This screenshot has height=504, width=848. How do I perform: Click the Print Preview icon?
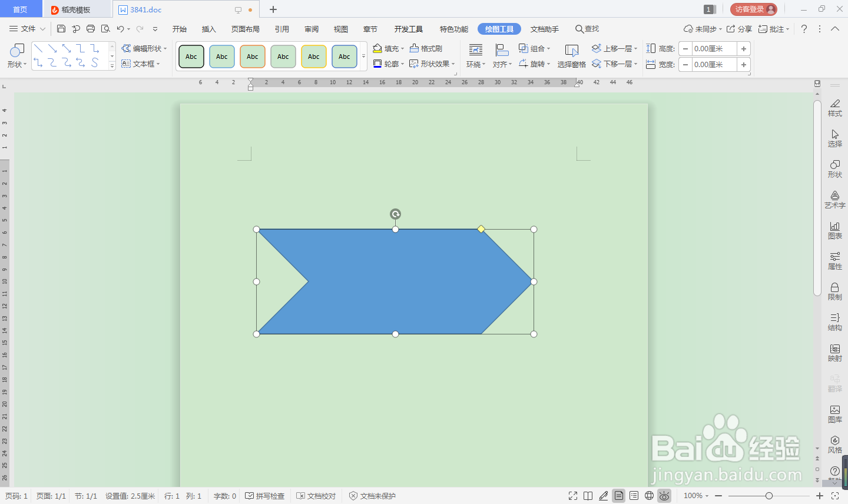(x=105, y=28)
